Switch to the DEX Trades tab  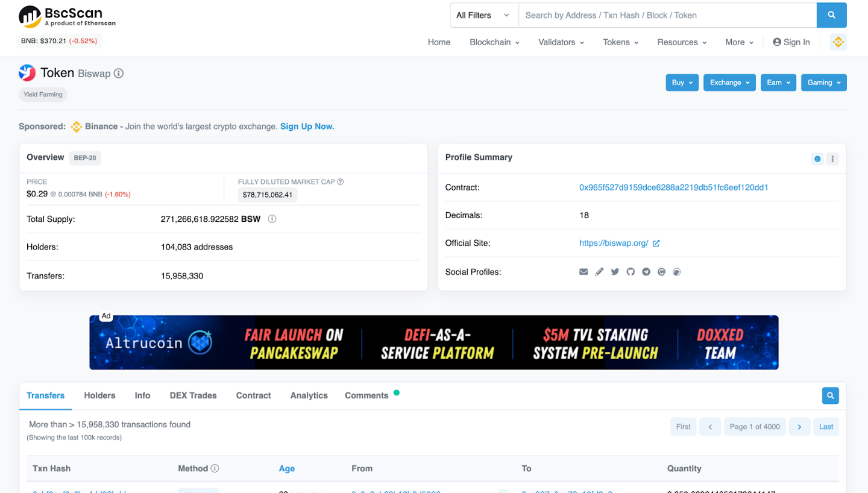(193, 395)
